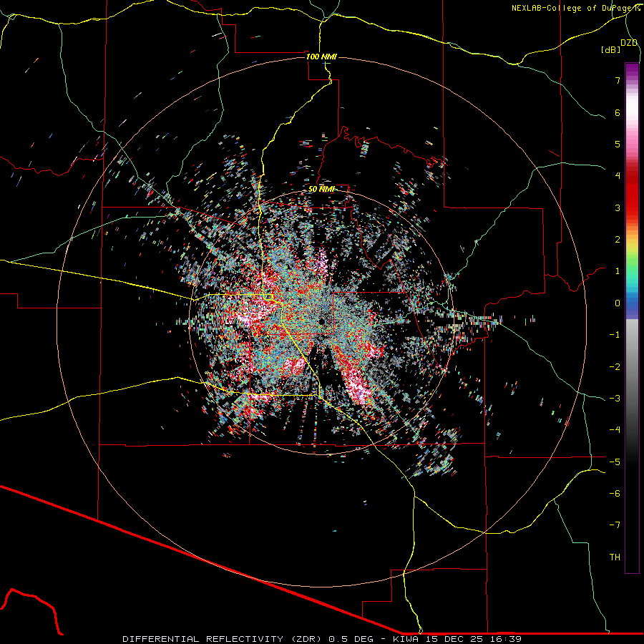Click the 1 value on the color scale
Image resolution: width=644 pixels, height=644 pixels.
pyautogui.click(x=618, y=271)
